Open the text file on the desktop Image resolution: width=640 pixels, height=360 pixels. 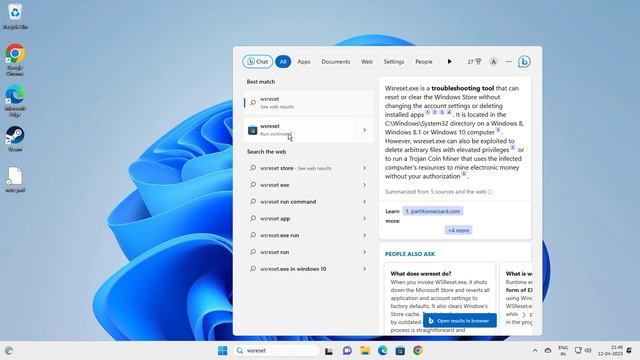pos(15,180)
